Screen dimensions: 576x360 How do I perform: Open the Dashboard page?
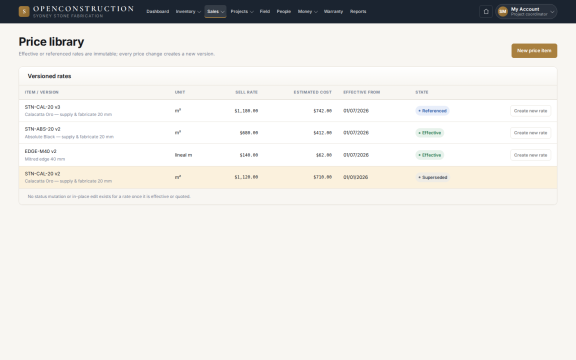click(158, 11)
